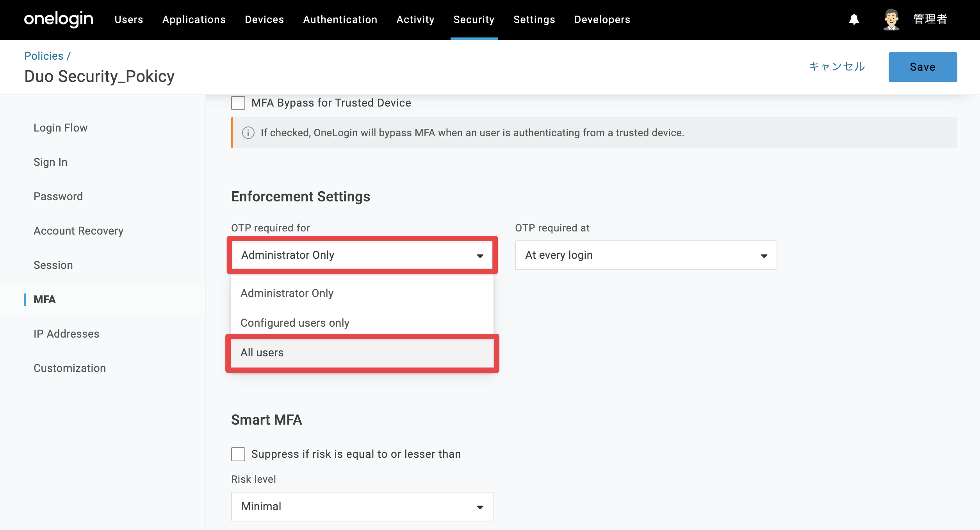This screenshot has height=530, width=980.
Task: Switch to the IP Addresses section
Action: [x=66, y=334]
